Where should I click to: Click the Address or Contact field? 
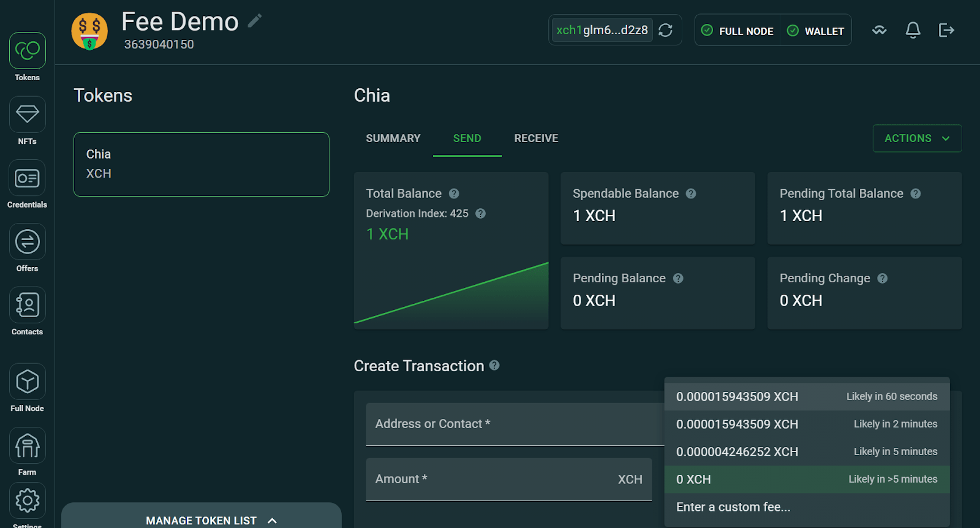pos(514,424)
